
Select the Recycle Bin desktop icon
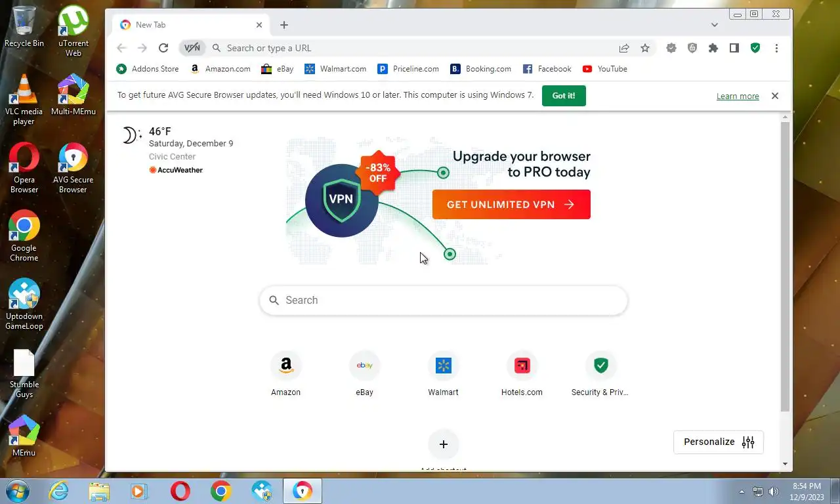(24, 28)
